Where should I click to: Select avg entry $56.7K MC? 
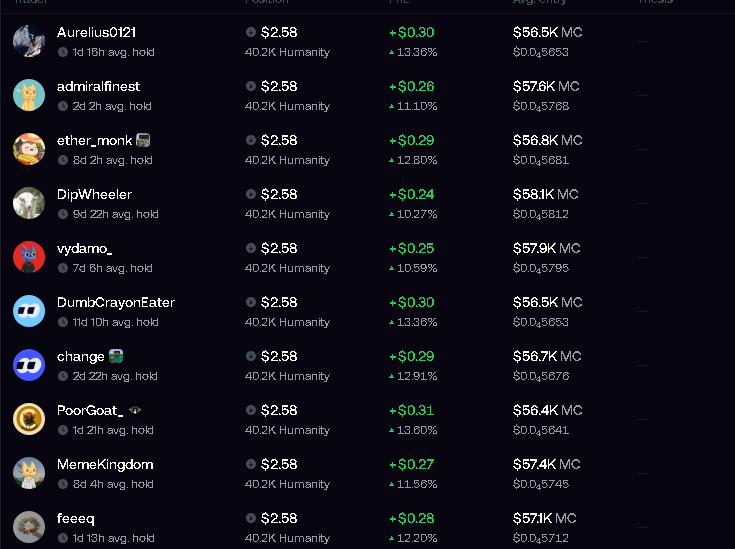point(547,356)
